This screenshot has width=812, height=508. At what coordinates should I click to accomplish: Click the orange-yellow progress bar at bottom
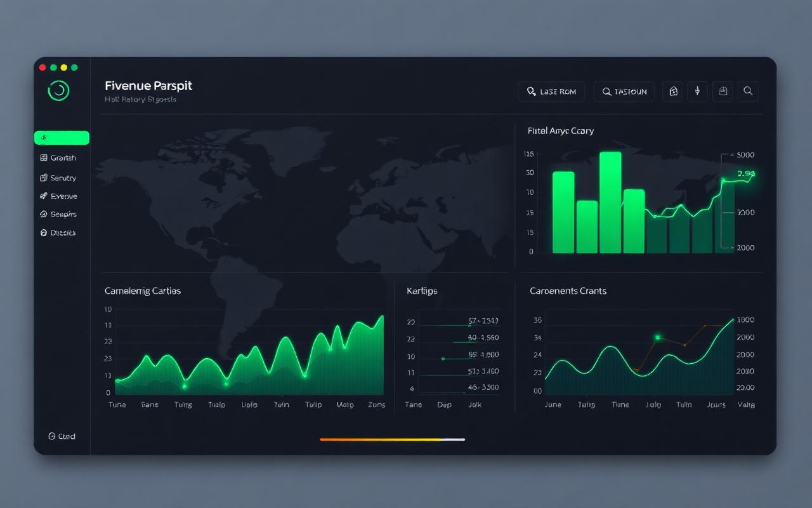tap(392, 439)
